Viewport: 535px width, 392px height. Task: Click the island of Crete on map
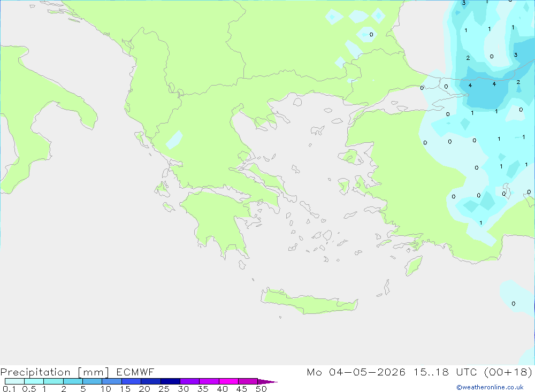(309, 302)
